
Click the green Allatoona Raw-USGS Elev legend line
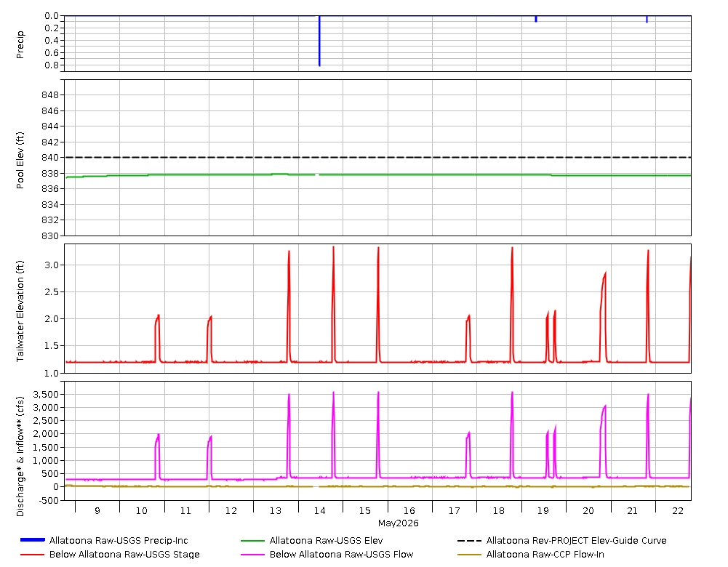(x=252, y=541)
